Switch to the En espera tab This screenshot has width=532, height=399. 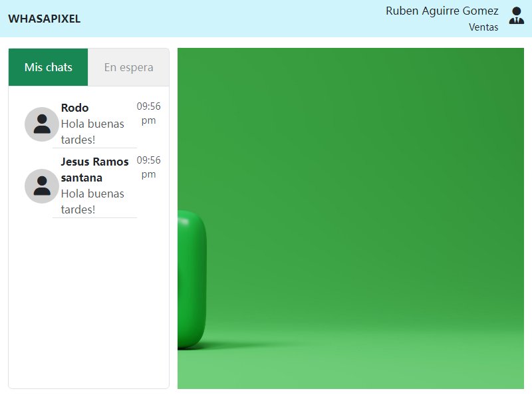pos(128,67)
